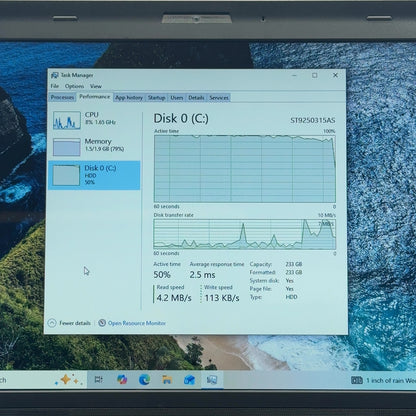Screen dimensions: 416x416
Task: Launch Copilot from the taskbar
Action: click(x=122, y=380)
